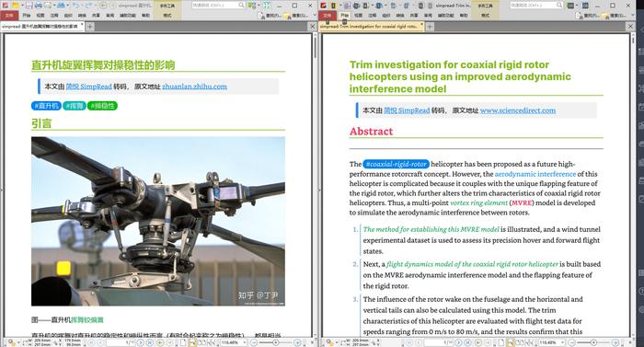Open the yellow folder icon in left window
644x347 pixels.
pyautogui.click(x=15, y=6)
